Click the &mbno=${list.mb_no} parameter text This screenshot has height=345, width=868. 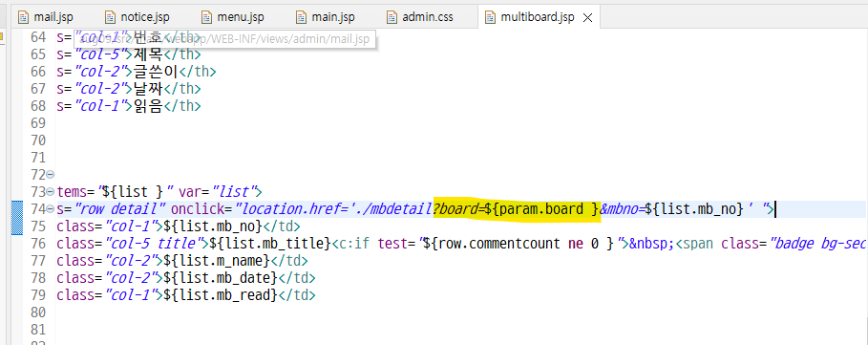point(671,209)
